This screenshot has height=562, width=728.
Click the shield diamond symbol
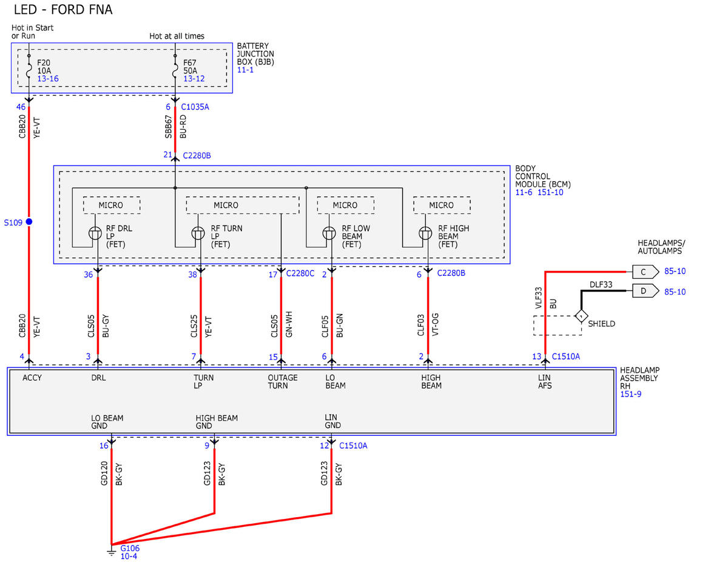581,316
